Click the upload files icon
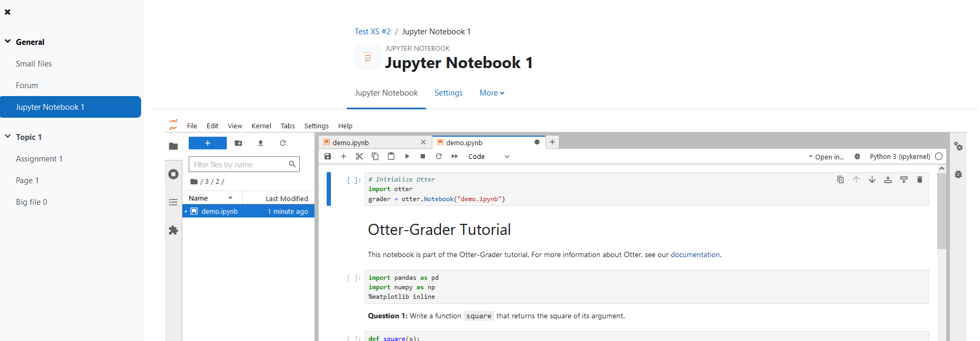The image size is (980, 341). point(261,143)
